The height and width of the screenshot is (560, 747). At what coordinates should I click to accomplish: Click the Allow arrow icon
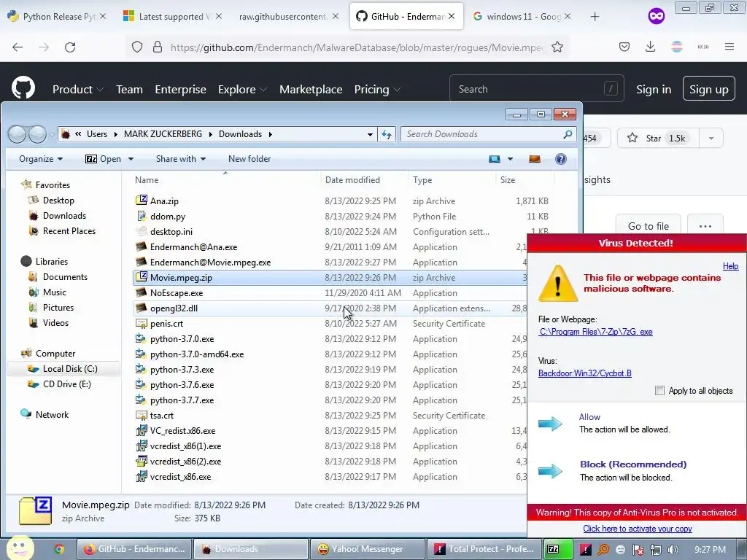[550, 424]
